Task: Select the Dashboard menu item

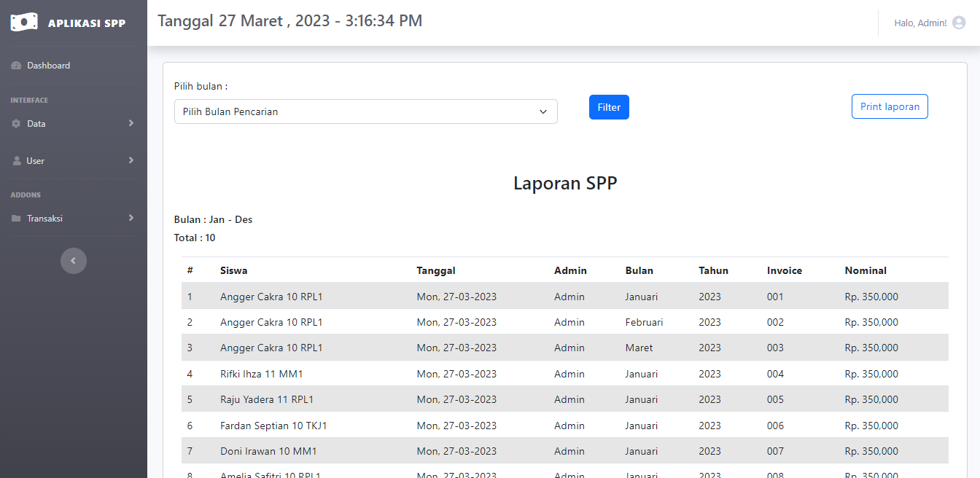Action: tap(47, 65)
